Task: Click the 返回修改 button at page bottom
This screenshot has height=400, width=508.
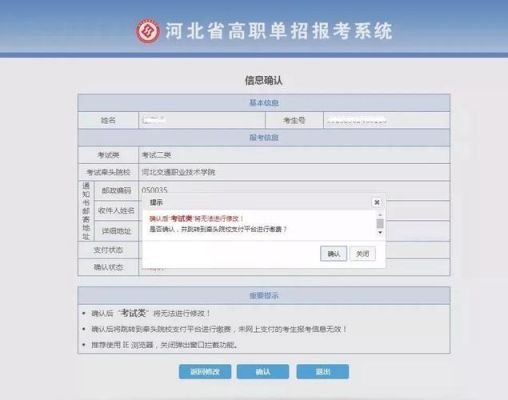Action: click(x=205, y=371)
